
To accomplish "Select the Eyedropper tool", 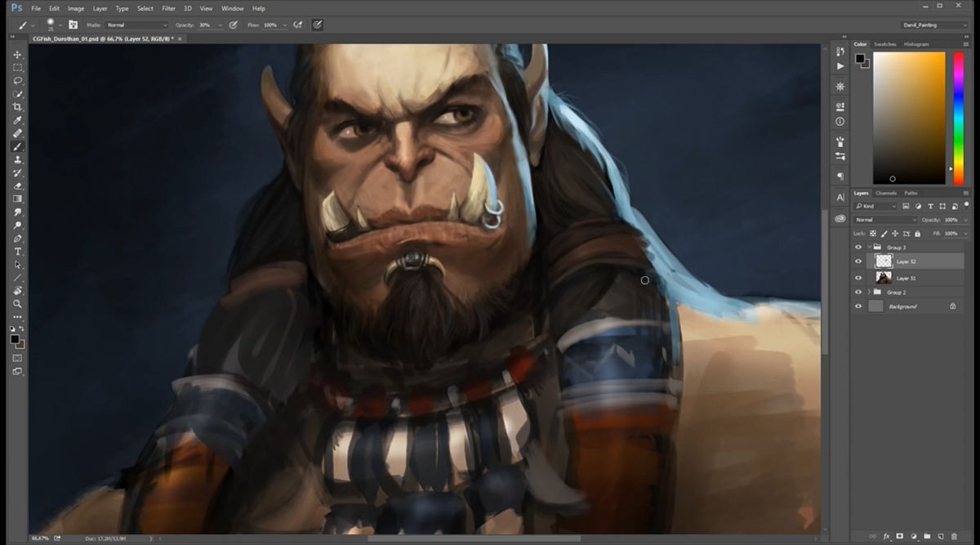I will click(x=18, y=120).
